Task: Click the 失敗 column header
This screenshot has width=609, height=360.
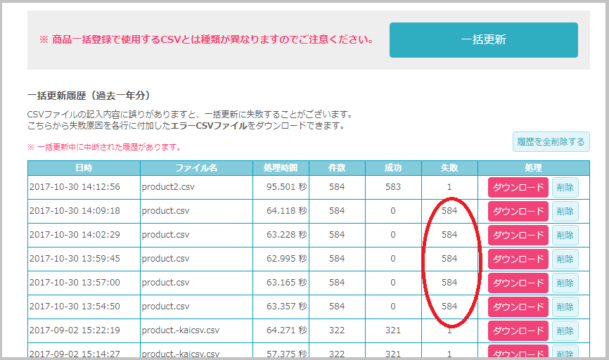Action: pyautogui.click(x=449, y=168)
